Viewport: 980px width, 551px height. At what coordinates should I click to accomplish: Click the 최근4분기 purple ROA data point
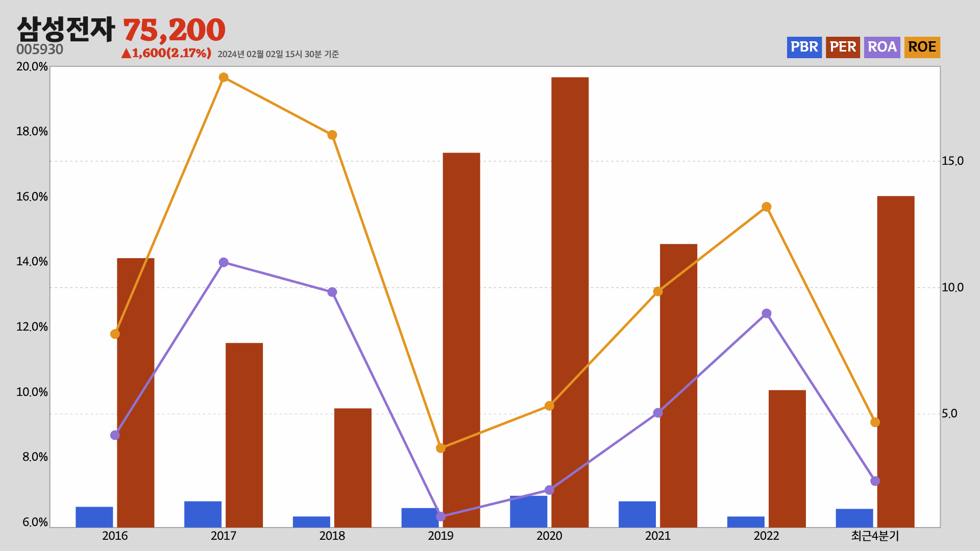point(875,481)
